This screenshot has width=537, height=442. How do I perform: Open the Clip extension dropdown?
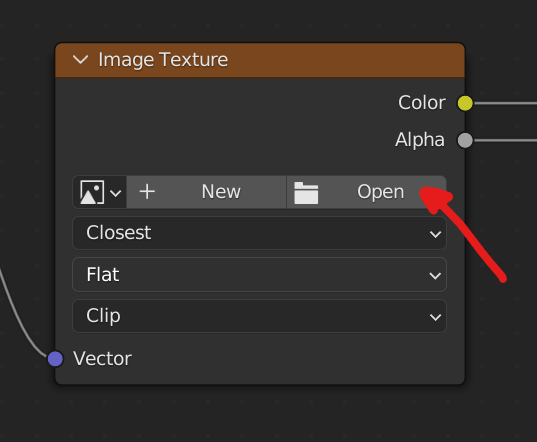tap(259, 316)
